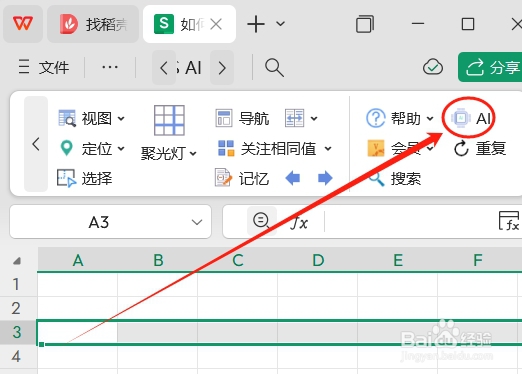522x374 pixels.
Task: Go to the next ribbon tab arrow
Action: coord(222,68)
